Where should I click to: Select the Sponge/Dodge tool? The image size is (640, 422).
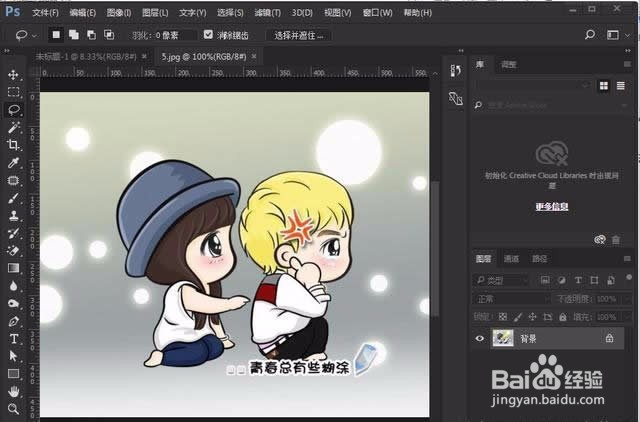pyautogui.click(x=13, y=303)
